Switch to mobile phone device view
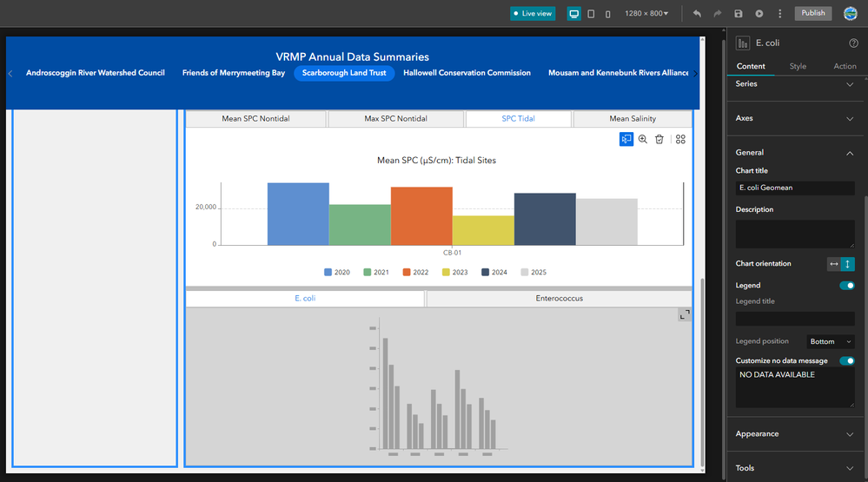Screen dimensions: 868x482 608,14
